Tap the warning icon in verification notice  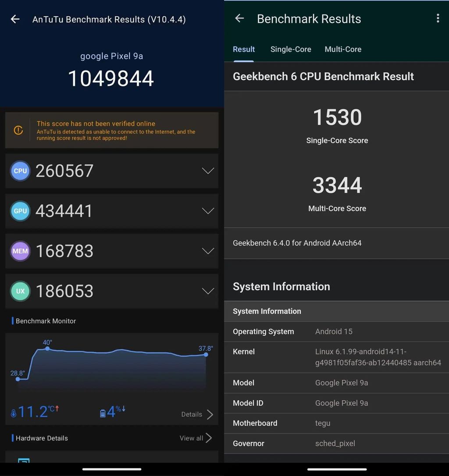(18, 130)
